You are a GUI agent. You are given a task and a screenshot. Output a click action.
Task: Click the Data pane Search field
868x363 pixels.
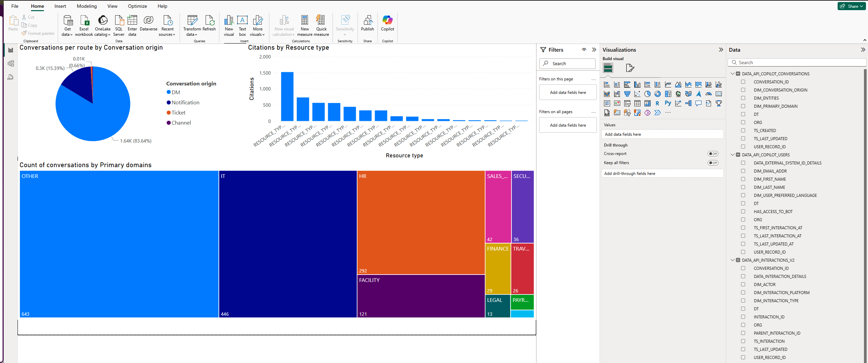(797, 62)
